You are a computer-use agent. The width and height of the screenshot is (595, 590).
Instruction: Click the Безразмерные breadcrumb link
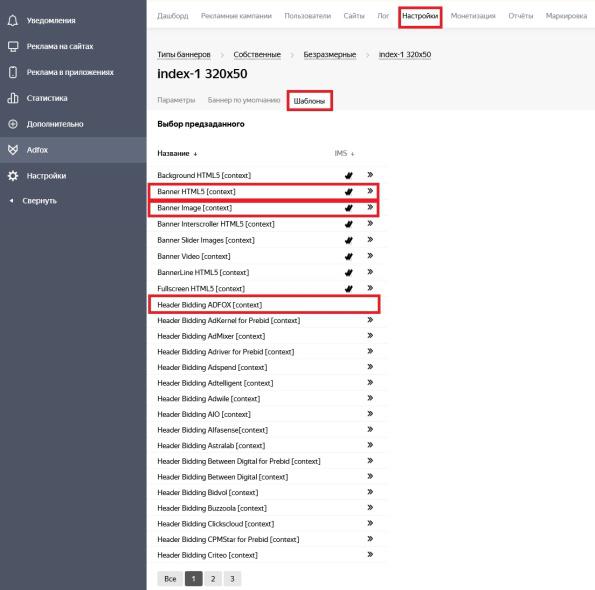pos(330,55)
